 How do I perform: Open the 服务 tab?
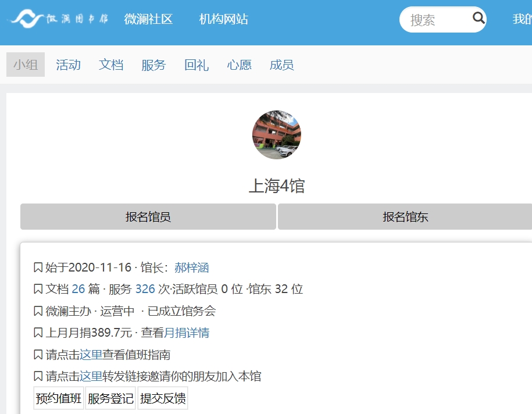(153, 65)
